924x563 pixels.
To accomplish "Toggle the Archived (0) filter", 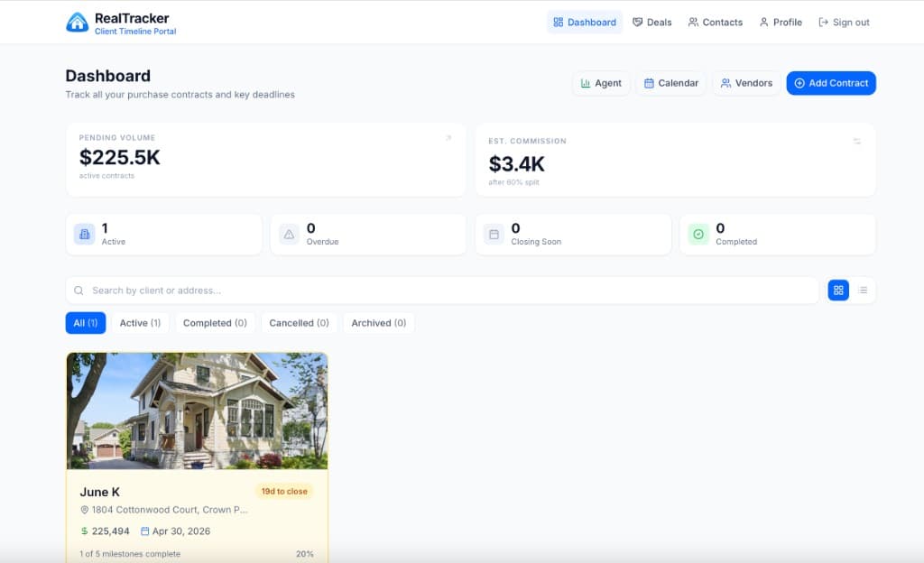I will [x=378, y=322].
